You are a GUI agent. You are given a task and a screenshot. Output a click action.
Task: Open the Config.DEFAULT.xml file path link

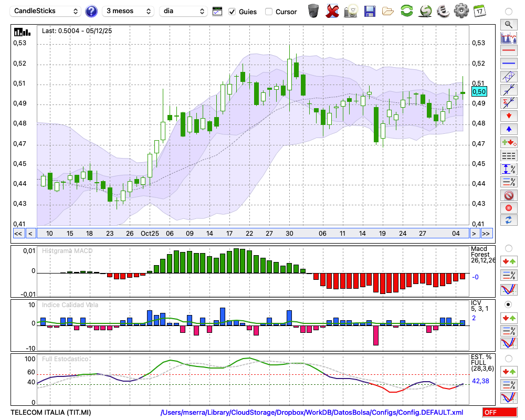pos(312,413)
